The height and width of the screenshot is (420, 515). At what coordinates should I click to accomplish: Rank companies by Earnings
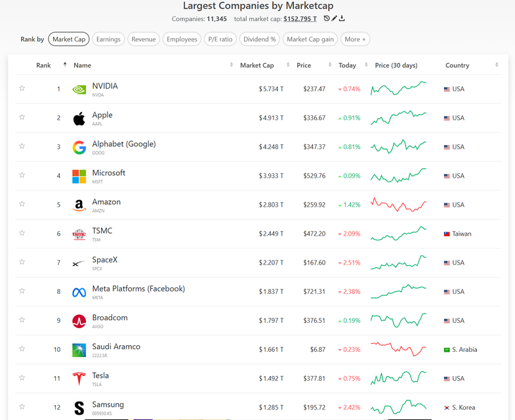click(108, 39)
